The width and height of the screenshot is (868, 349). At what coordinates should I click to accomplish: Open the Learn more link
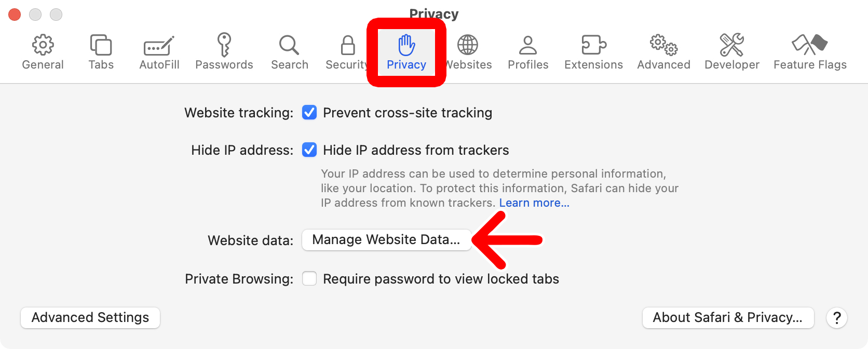click(x=534, y=203)
